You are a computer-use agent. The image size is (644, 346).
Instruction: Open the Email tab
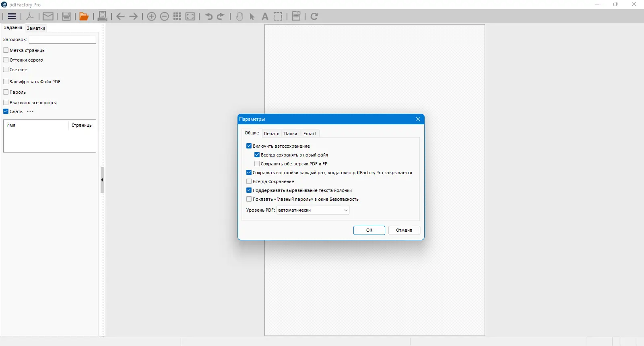click(x=310, y=134)
